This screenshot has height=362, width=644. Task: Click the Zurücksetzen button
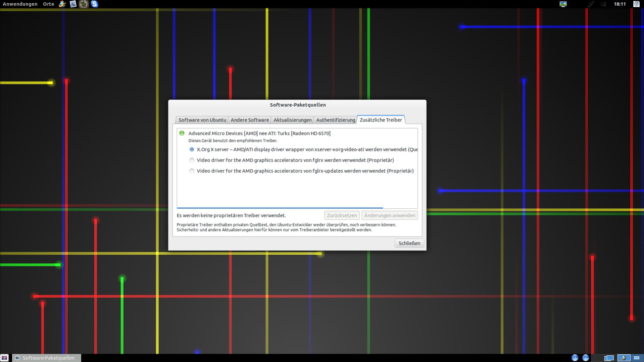(342, 215)
